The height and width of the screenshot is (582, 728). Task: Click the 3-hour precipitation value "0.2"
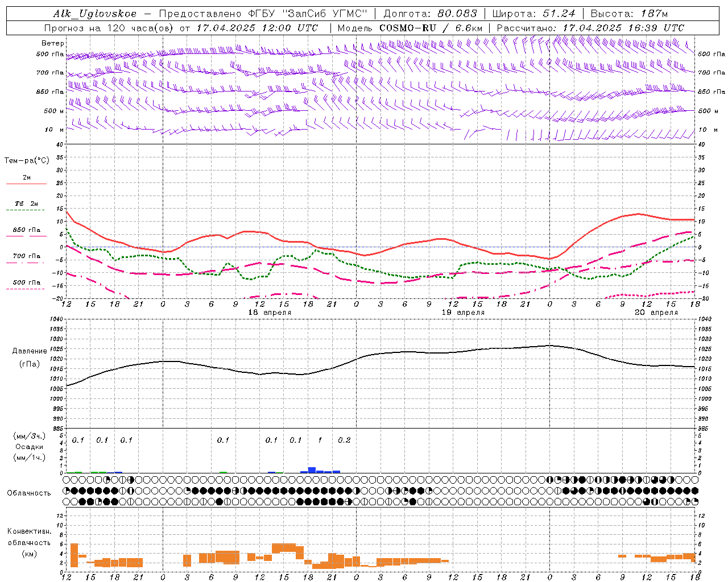click(x=344, y=440)
